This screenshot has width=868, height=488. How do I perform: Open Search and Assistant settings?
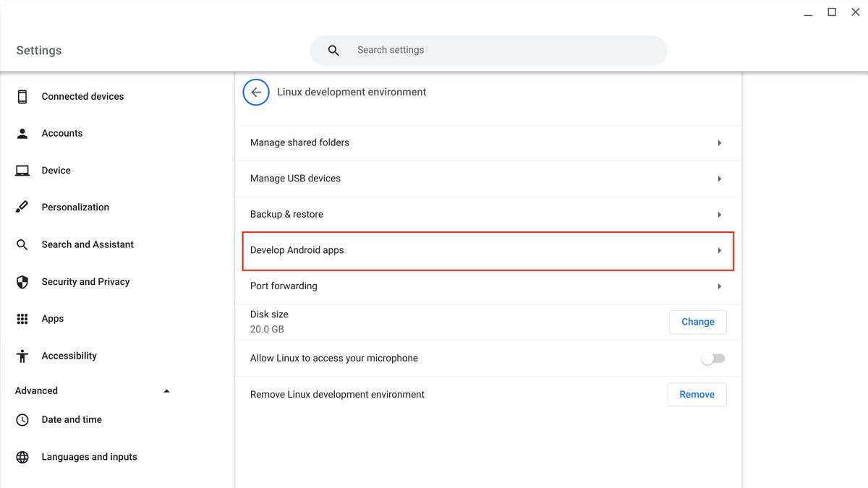[x=88, y=244]
